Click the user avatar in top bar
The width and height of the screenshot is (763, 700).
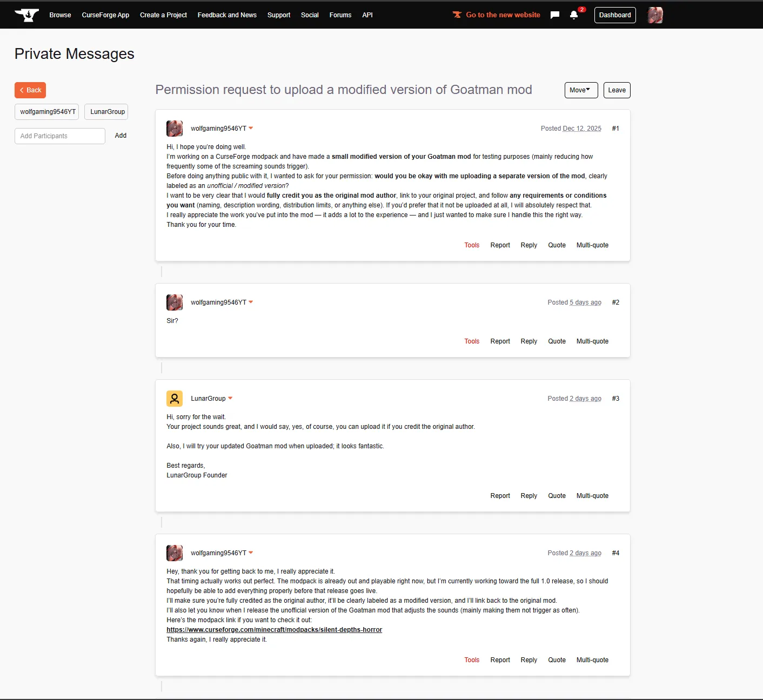point(655,15)
